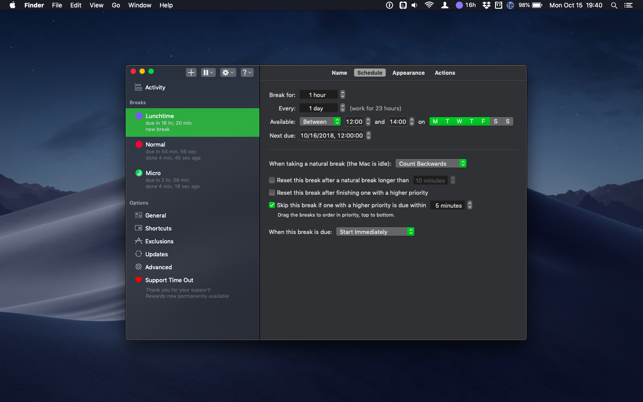Click the 12:00 start time field
The image size is (643, 402).
tap(354, 121)
